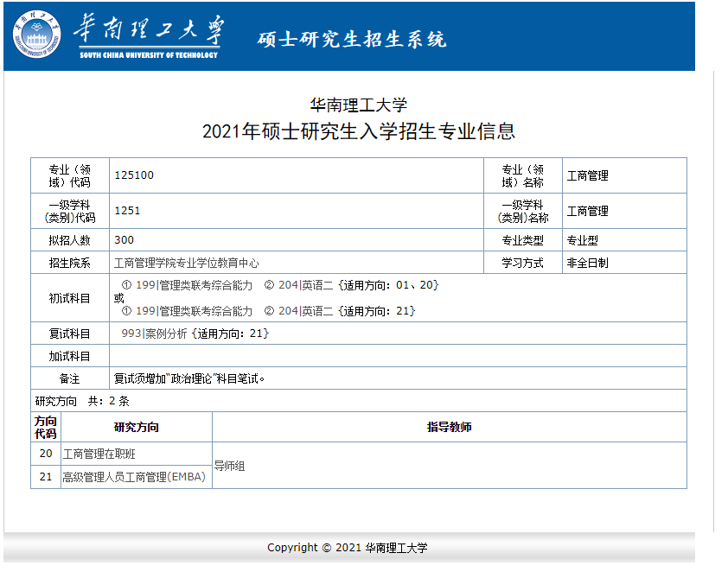Click the 专业（领域）代码 label cell
The height and width of the screenshot is (572, 728).
[x=70, y=175]
